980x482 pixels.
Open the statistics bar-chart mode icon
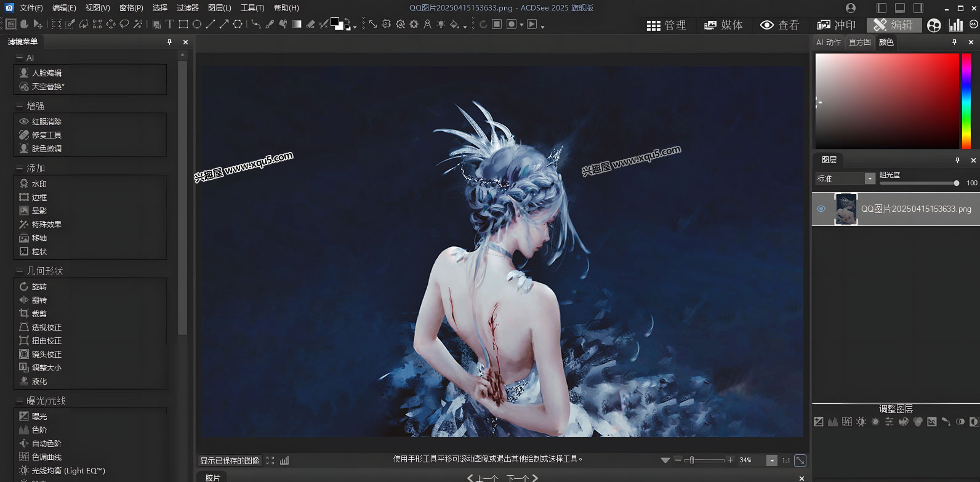point(956,25)
